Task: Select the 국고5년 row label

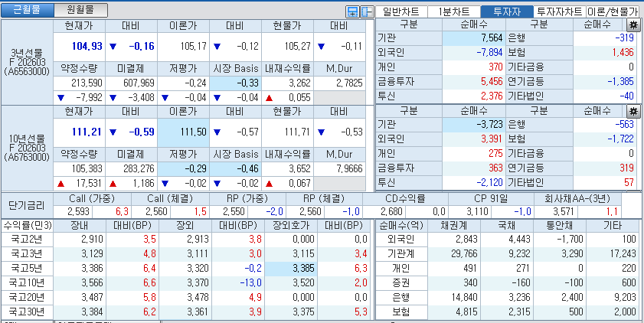Action: coord(28,269)
